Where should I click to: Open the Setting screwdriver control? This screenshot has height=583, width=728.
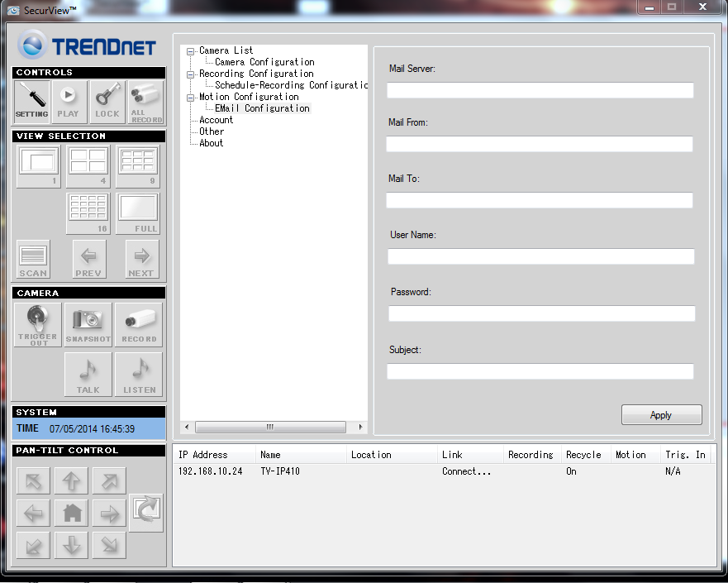coord(31,102)
